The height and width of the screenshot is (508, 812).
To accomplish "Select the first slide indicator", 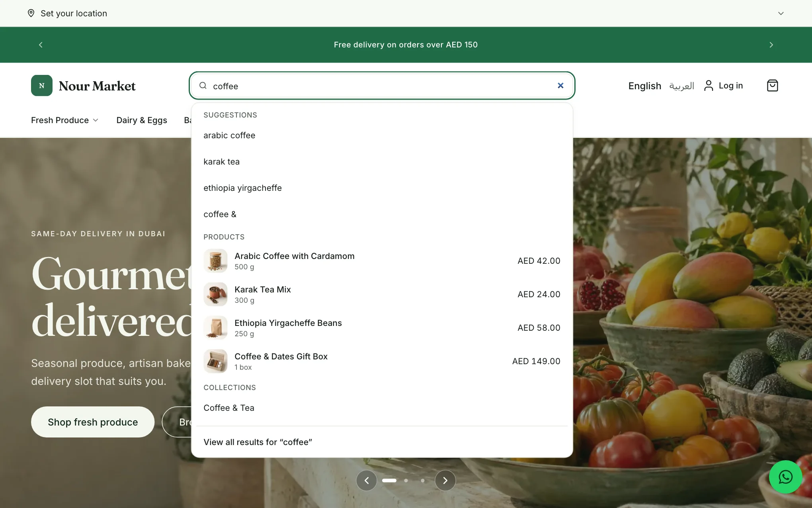I will (389, 481).
